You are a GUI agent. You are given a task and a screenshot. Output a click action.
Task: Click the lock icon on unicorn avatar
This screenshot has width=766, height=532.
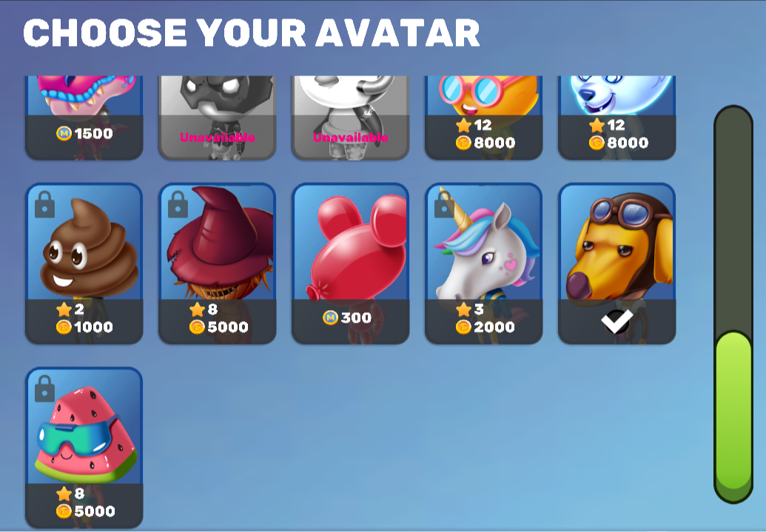(x=443, y=205)
